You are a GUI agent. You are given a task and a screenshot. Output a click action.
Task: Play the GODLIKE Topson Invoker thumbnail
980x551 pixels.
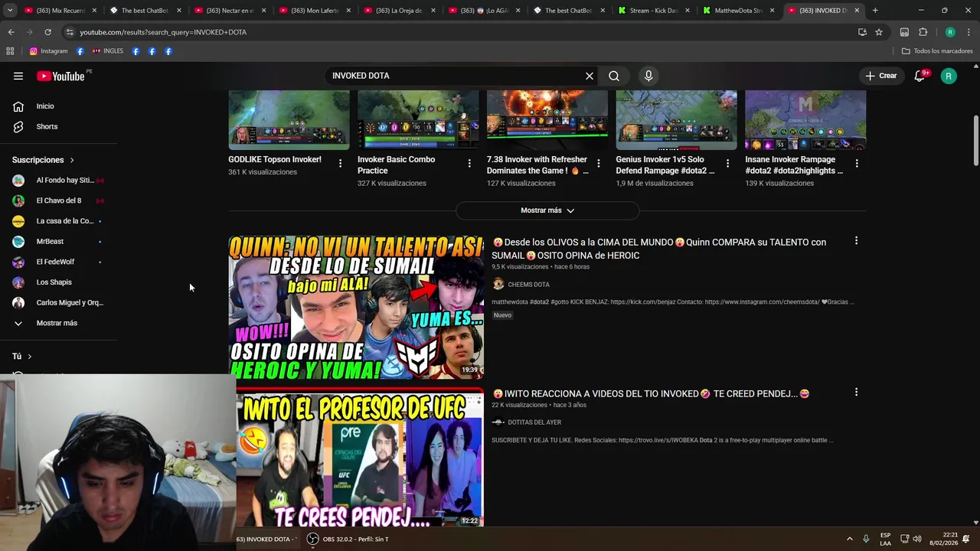click(289, 120)
